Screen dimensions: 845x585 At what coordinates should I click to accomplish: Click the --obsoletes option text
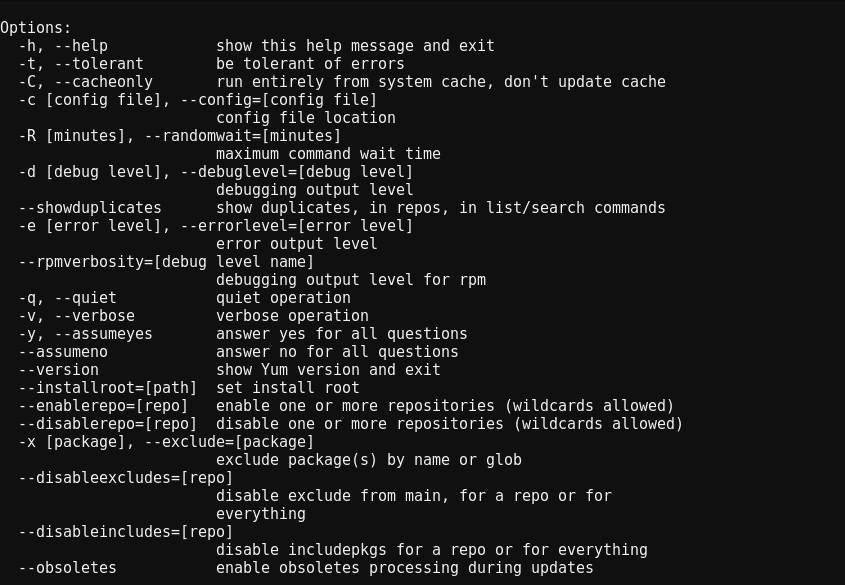click(x=68, y=568)
